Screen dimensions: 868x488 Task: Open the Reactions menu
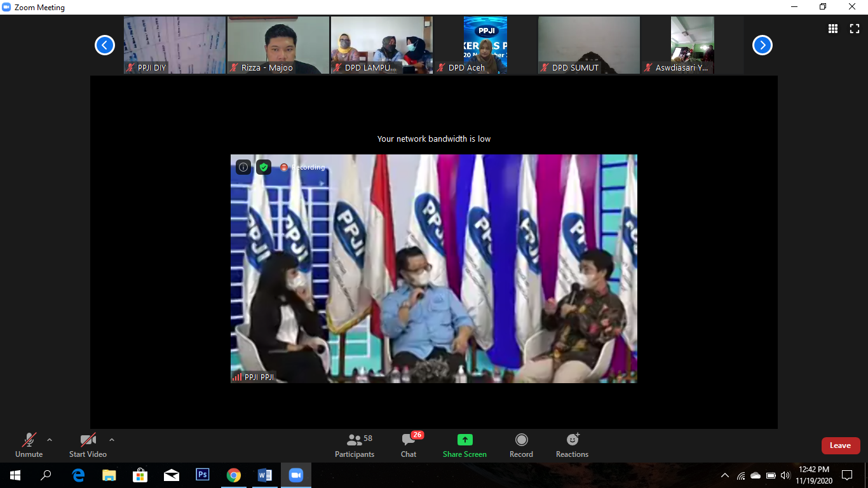[x=572, y=445]
